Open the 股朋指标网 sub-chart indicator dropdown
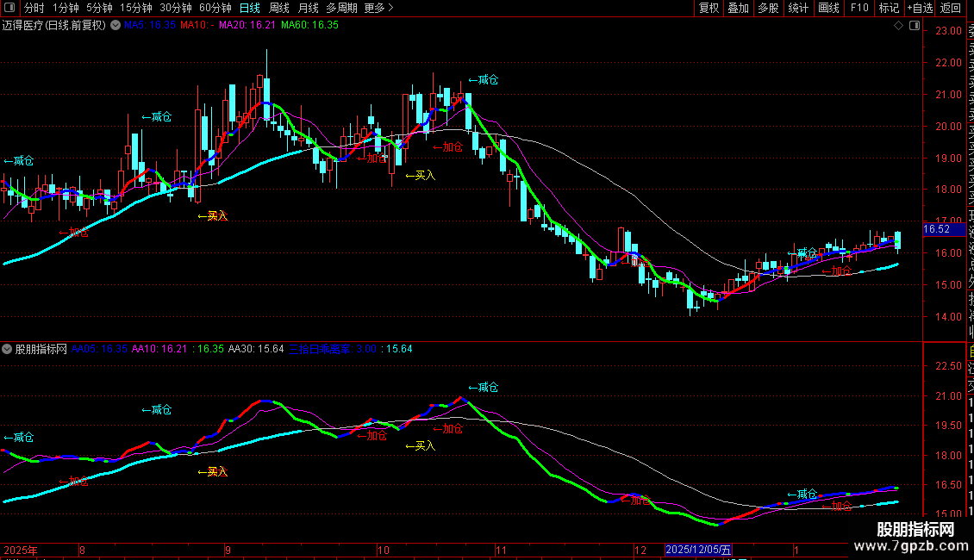 click(7, 349)
